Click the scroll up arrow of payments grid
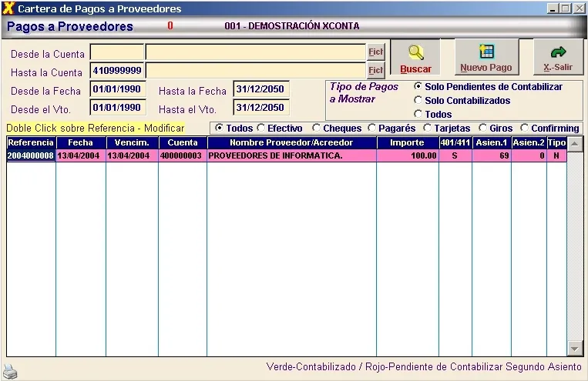 [x=575, y=144]
